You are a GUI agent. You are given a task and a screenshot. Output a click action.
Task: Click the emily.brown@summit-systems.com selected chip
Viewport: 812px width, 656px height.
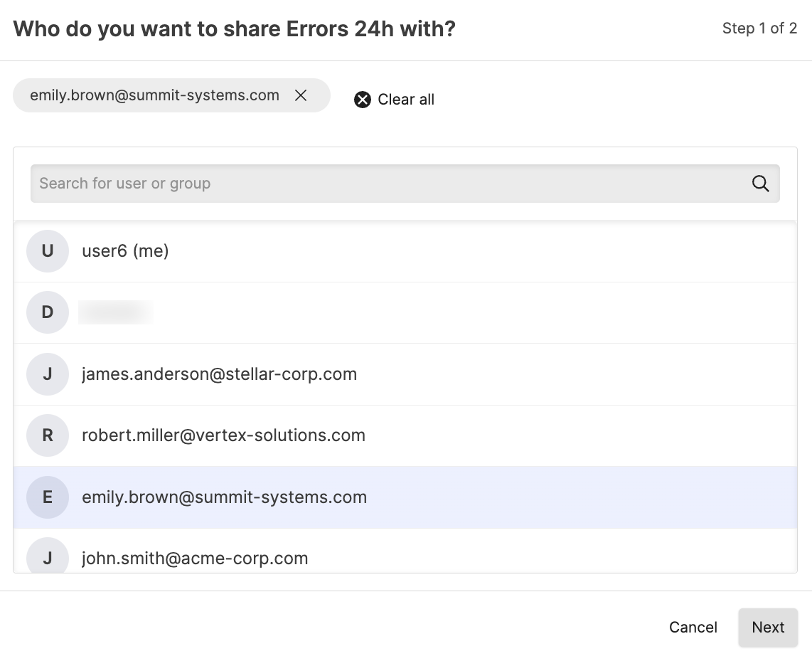coord(154,95)
